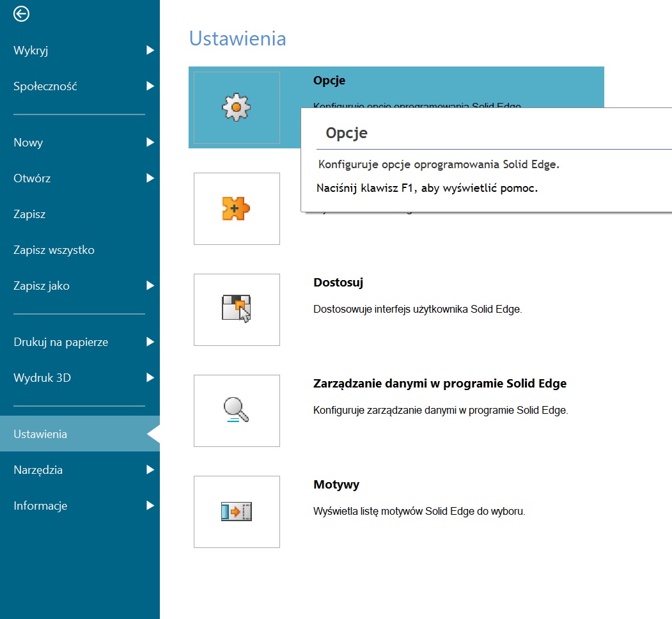Expand the Wydruk 3D submenu arrow
Image resolution: width=672 pixels, height=619 pixels.
point(150,378)
